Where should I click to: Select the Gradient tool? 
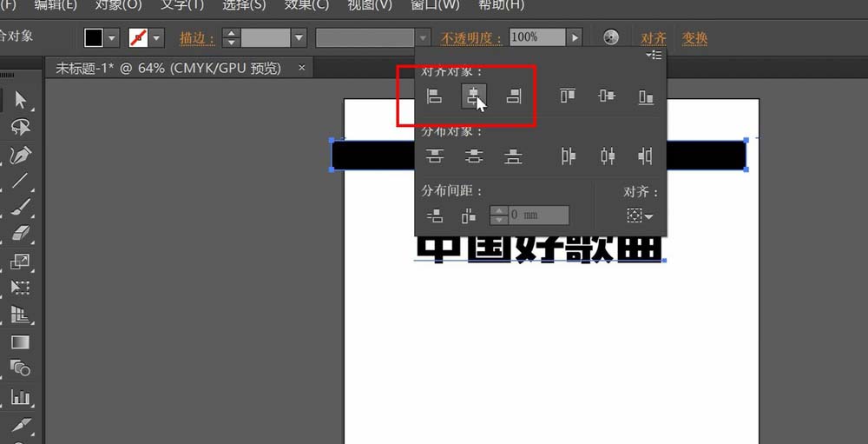(21, 341)
